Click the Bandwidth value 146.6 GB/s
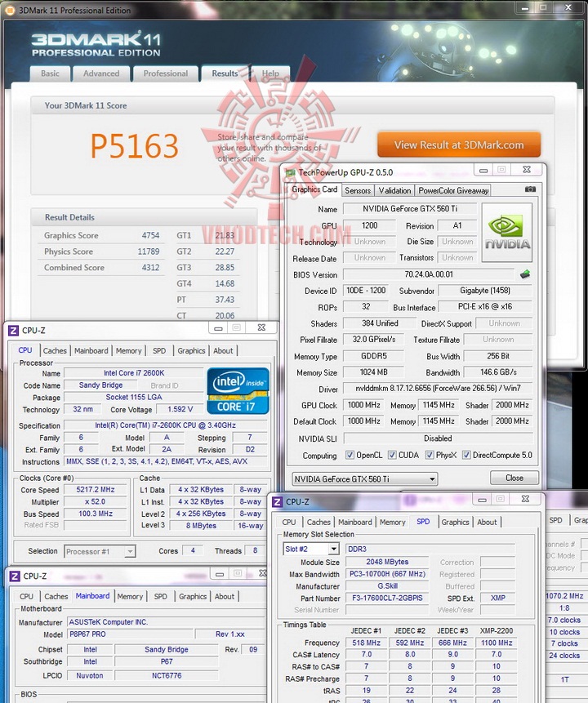 [x=498, y=372]
